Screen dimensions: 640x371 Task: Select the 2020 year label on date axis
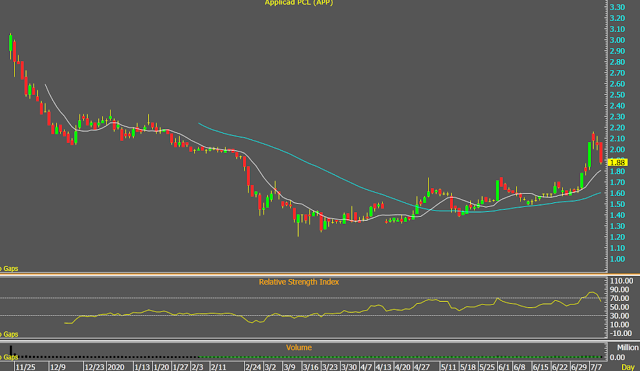click(116, 367)
